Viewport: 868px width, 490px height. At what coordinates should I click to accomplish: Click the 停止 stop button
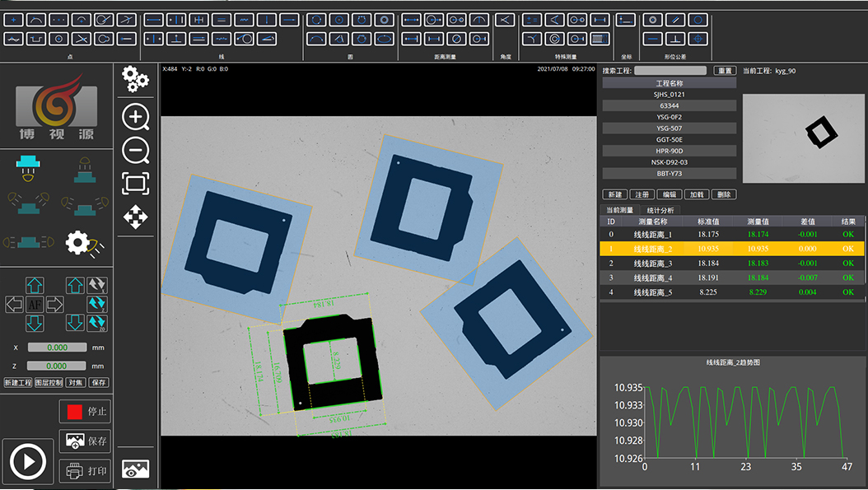[x=86, y=412]
